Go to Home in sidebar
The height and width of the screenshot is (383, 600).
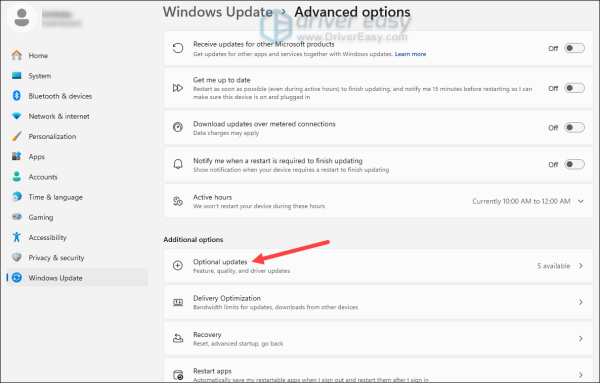pos(77,55)
